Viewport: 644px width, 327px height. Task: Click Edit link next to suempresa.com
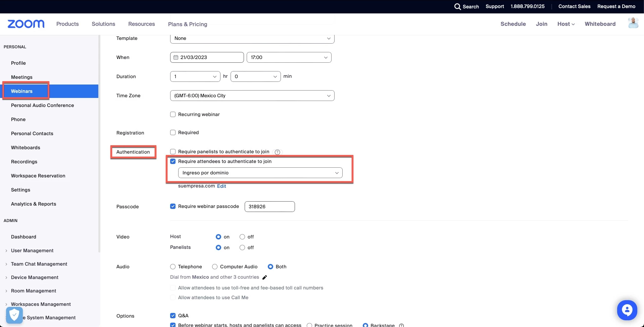221,186
